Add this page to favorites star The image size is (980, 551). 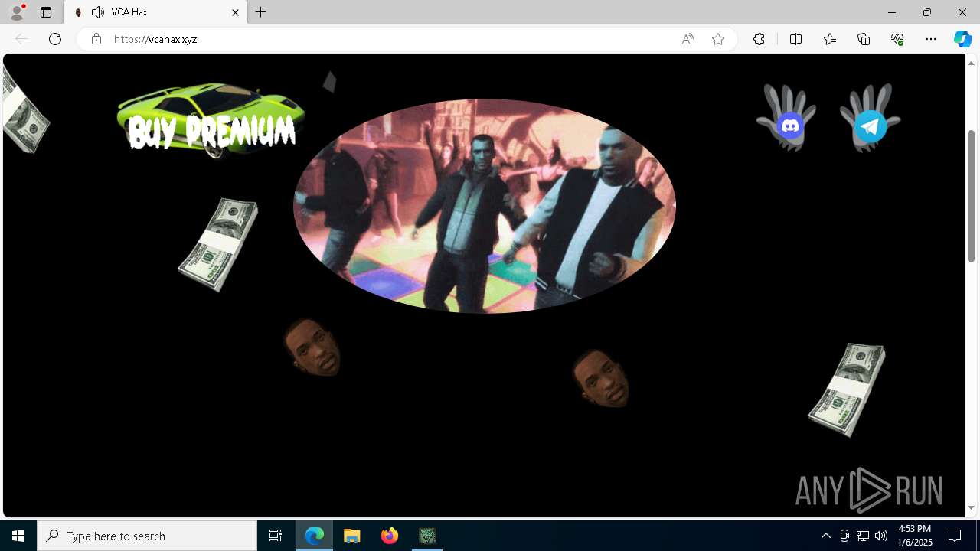[x=718, y=39]
